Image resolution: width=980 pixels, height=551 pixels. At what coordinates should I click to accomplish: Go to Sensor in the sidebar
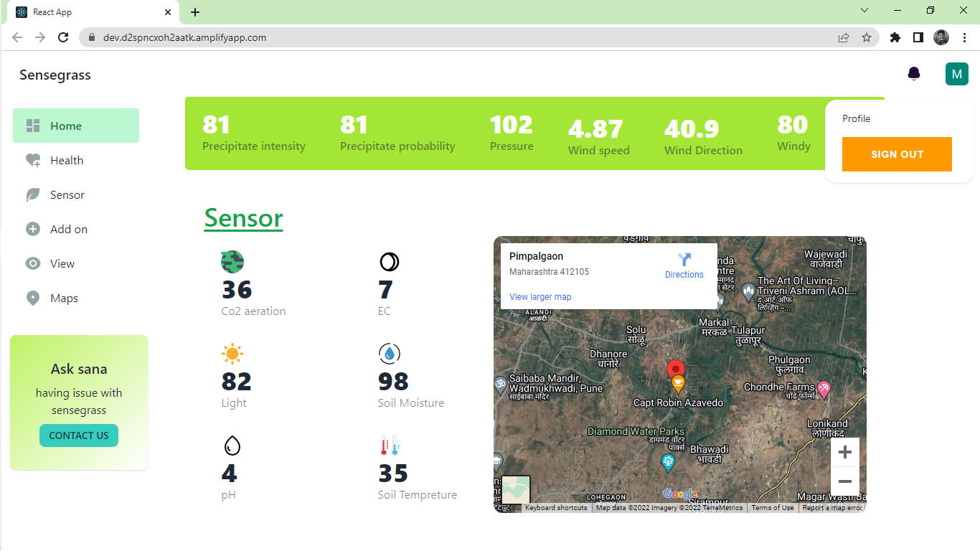tap(67, 195)
